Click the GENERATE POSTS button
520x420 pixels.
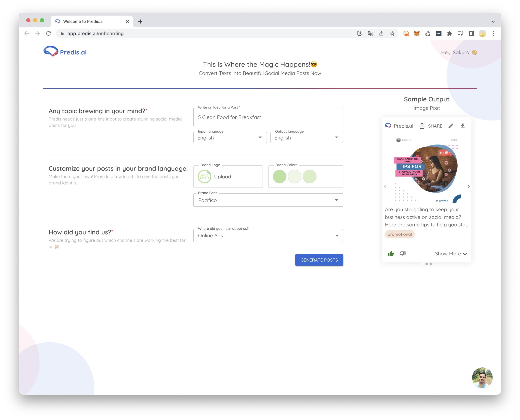click(319, 260)
